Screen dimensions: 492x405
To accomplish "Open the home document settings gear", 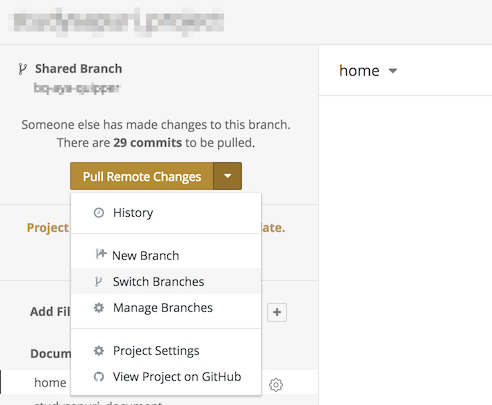I will coord(276,385).
